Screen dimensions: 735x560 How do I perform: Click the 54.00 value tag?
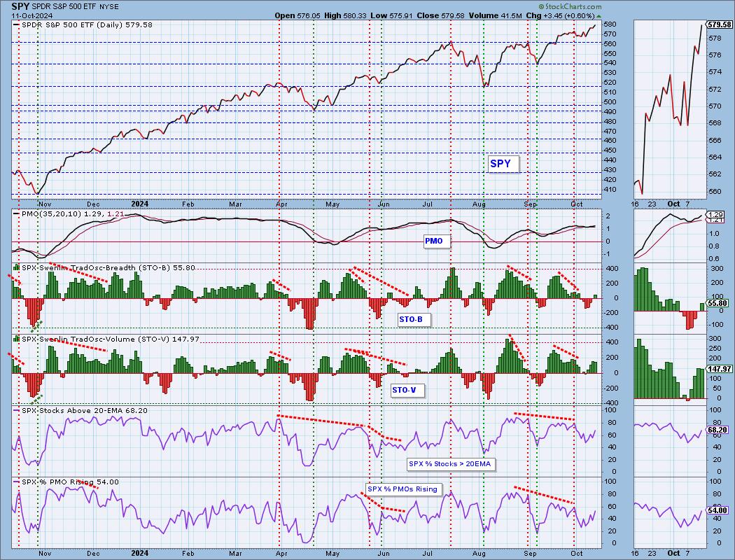point(717,510)
